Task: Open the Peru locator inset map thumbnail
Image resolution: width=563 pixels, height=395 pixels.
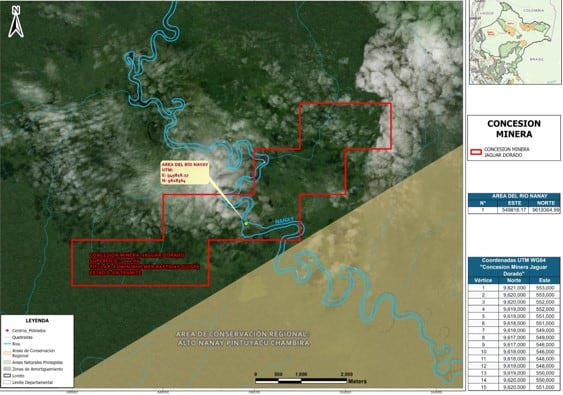Action: tap(515, 42)
